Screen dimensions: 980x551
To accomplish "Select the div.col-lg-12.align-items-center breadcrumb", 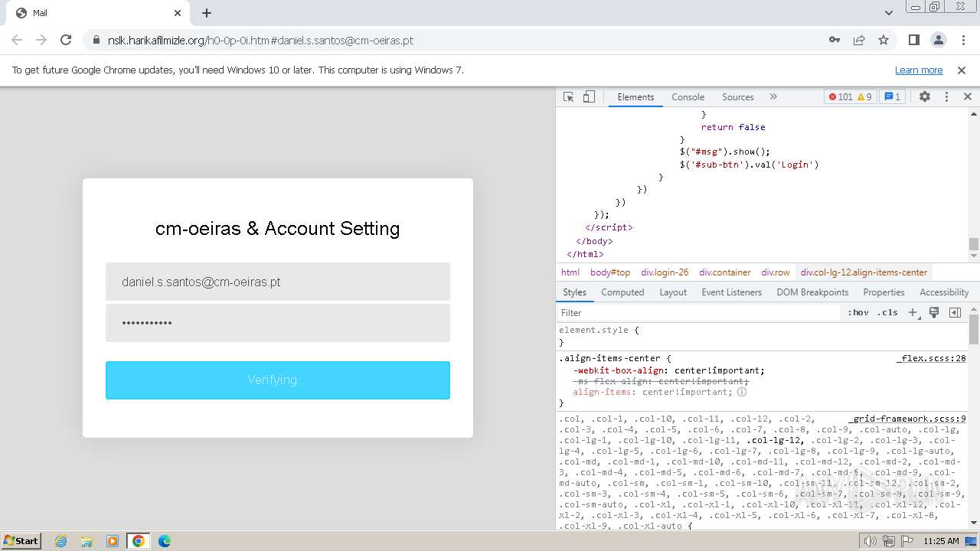I will click(x=864, y=272).
